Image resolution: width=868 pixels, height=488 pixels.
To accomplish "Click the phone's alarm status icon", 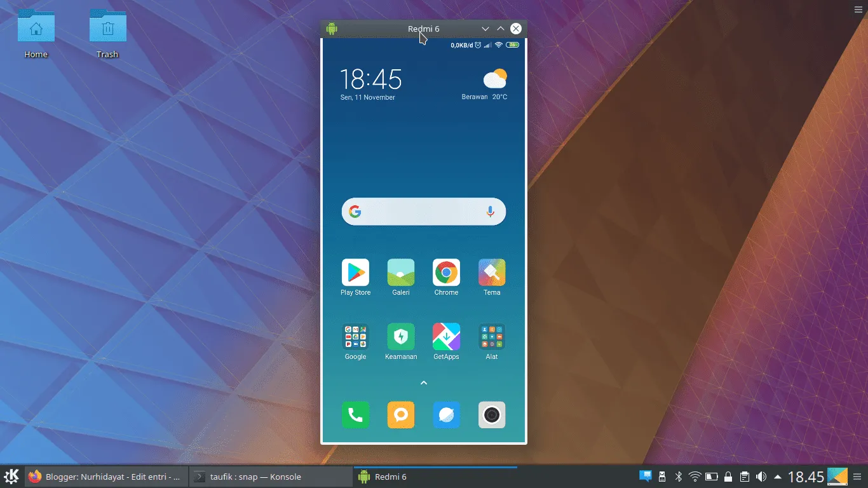I will coord(478,45).
